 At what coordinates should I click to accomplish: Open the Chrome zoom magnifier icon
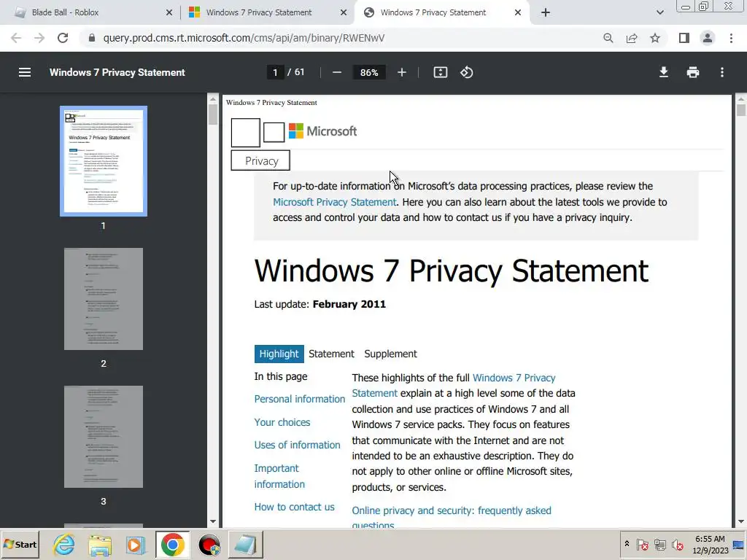(x=608, y=38)
